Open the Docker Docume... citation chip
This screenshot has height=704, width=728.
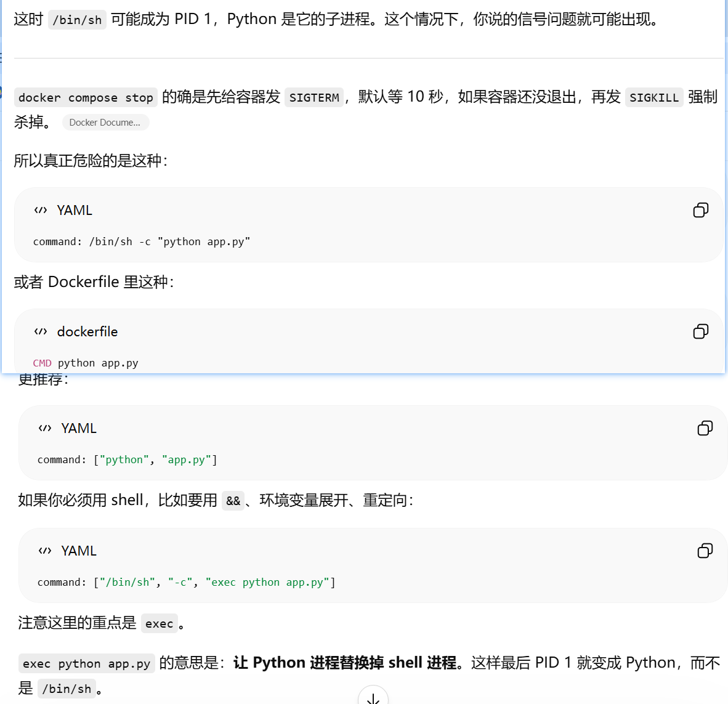tap(105, 123)
